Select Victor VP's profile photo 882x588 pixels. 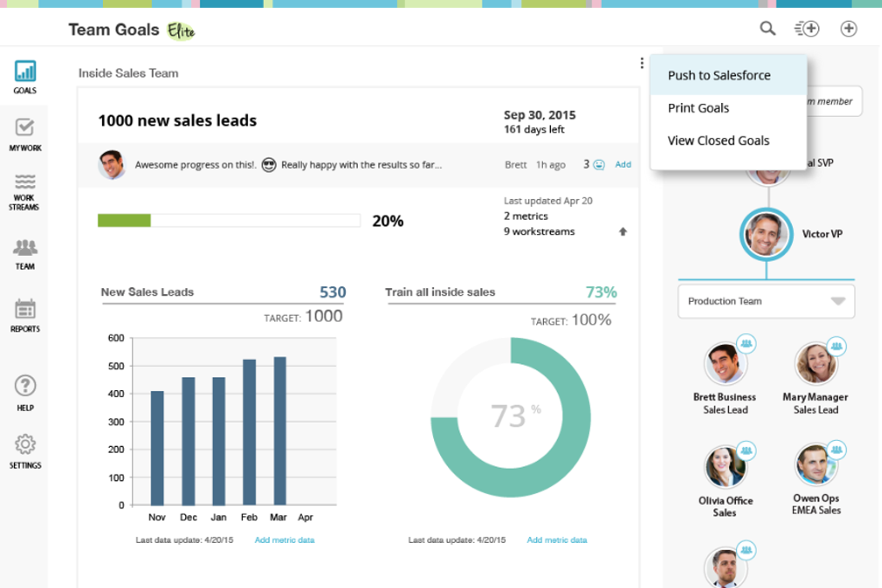click(766, 233)
